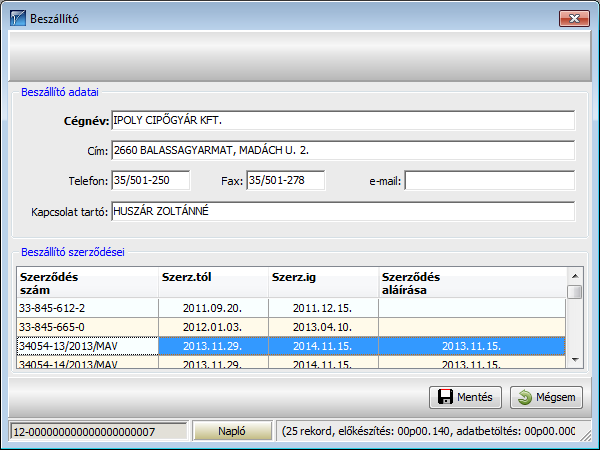This screenshot has width=600, height=450.
Task: Open the Napló log button
Action: (x=232, y=431)
